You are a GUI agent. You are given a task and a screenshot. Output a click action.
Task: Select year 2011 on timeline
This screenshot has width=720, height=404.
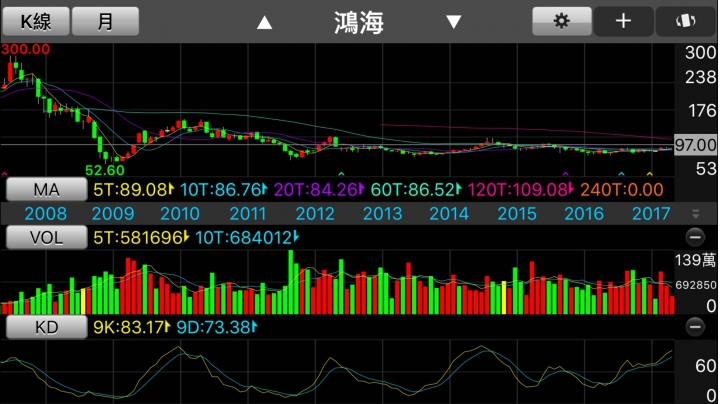point(248,214)
